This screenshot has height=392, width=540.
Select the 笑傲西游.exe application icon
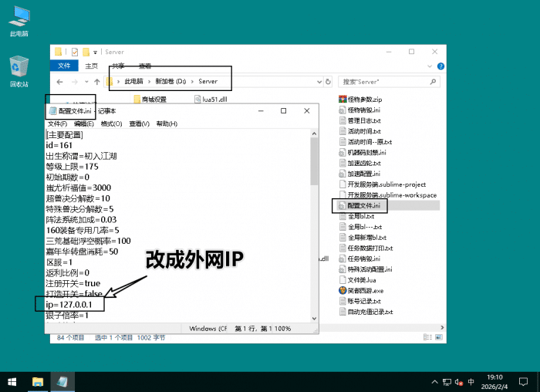[343, 291]
